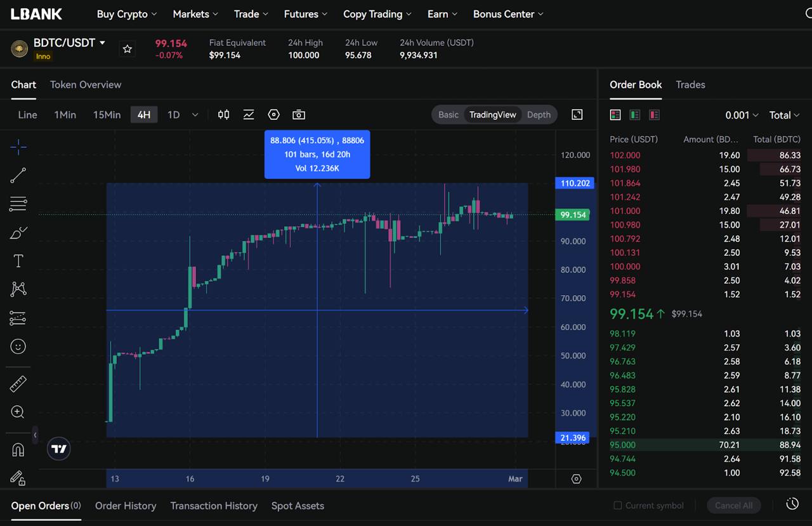Image resolution: width=812 pixels, height=526 pixels.
Task: Open the chart indicators icon
Action: pos(249,115)
